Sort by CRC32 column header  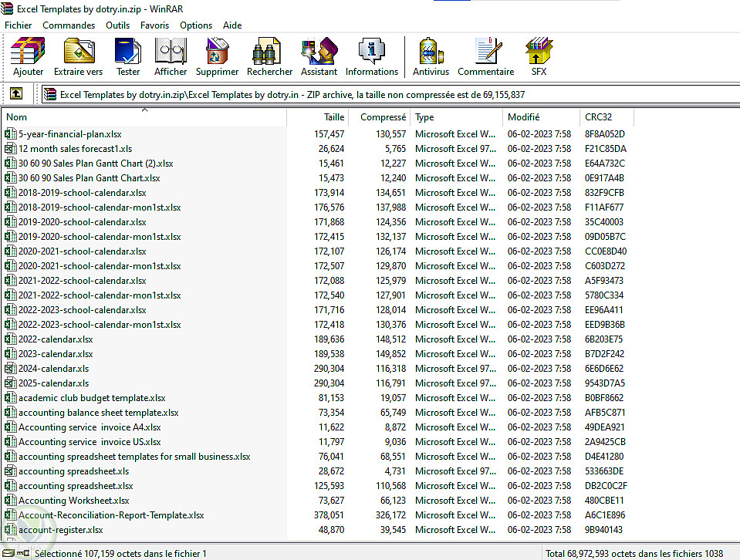coord(607,117)
